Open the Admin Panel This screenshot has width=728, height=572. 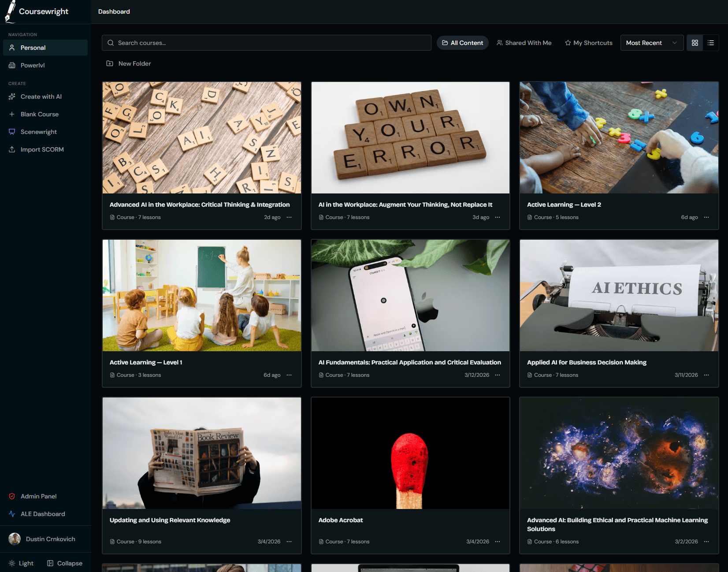tap(38, 496)
